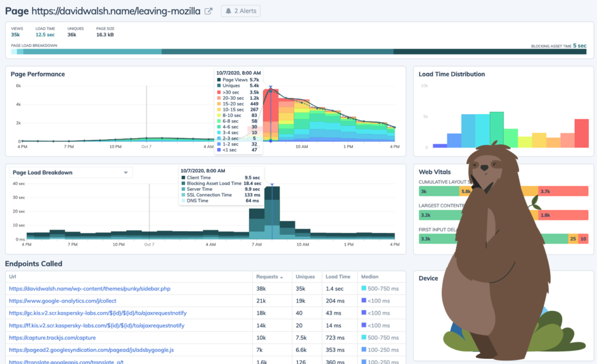This screenshot has height=364, width=597.
Task: Click the 353 ms load time cell
Action: [x=335, y=350]
